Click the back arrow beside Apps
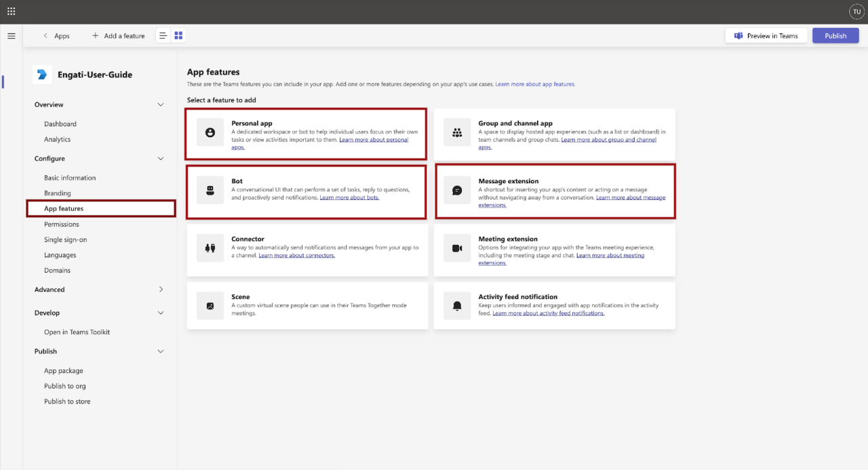This screenshot has height=470, width=868. click(x=45, y=36)
